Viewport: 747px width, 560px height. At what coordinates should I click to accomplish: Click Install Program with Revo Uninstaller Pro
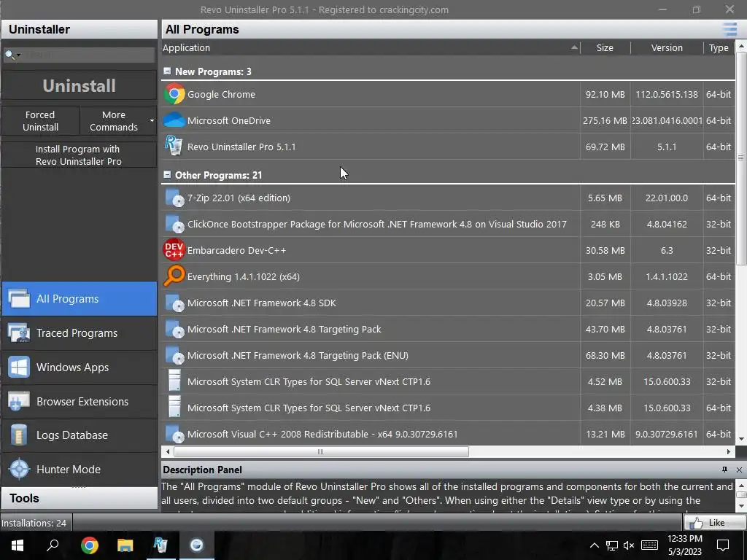tap(79, 155)
